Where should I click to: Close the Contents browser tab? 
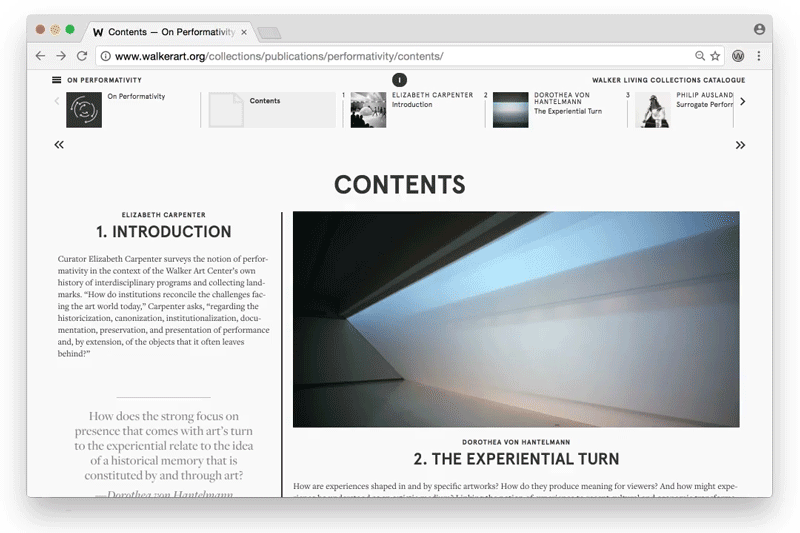coord(244,32)
